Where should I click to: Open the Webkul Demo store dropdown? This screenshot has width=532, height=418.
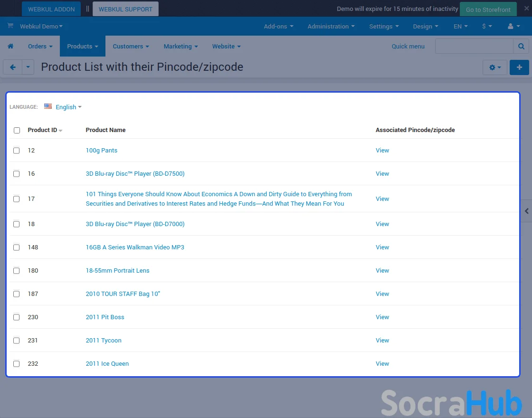pos(41,26)
